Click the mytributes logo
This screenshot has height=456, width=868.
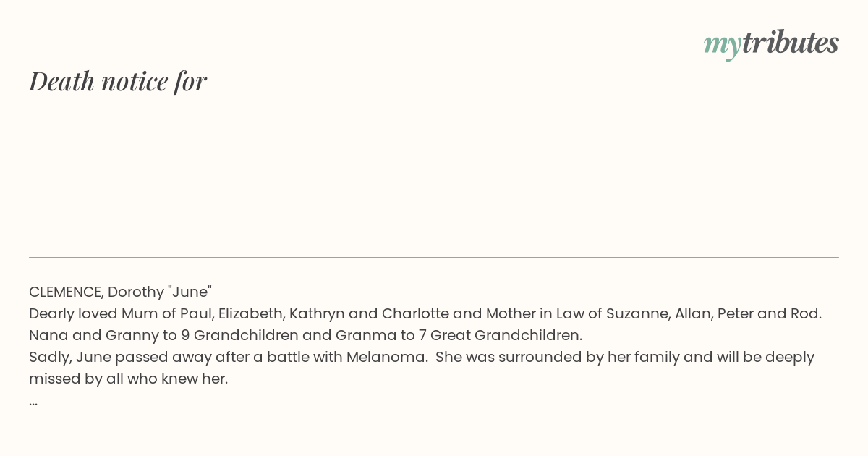(771, 43)
